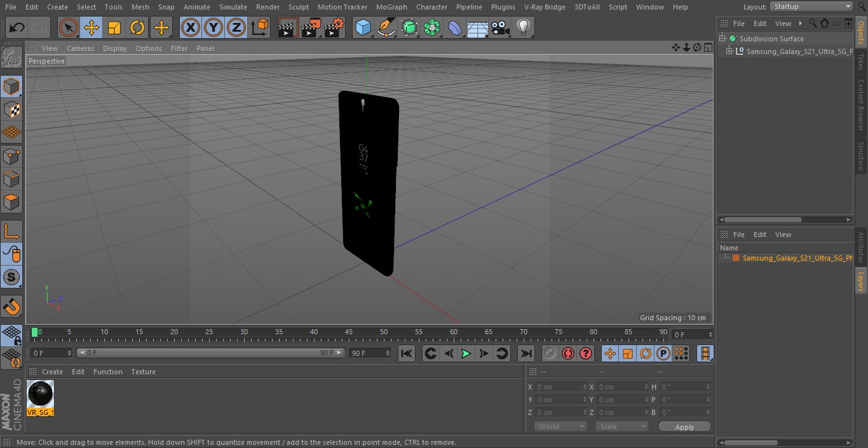Switch to Texture mode
Viewport: 868px width, 448px height.
click(x=11, y=109)
